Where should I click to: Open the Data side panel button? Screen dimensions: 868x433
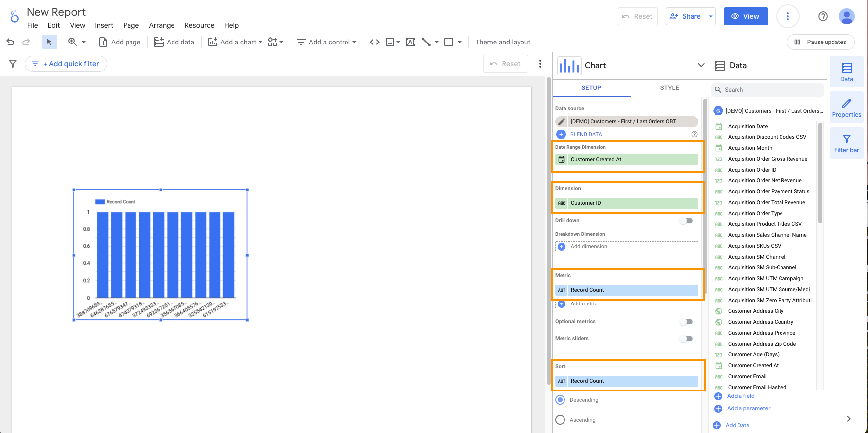(847, 72)
